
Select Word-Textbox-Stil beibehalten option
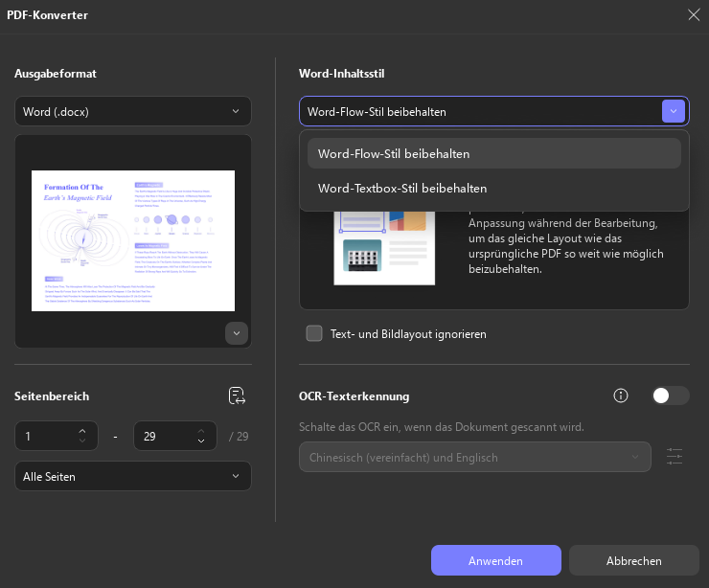[x=494, y=188]
